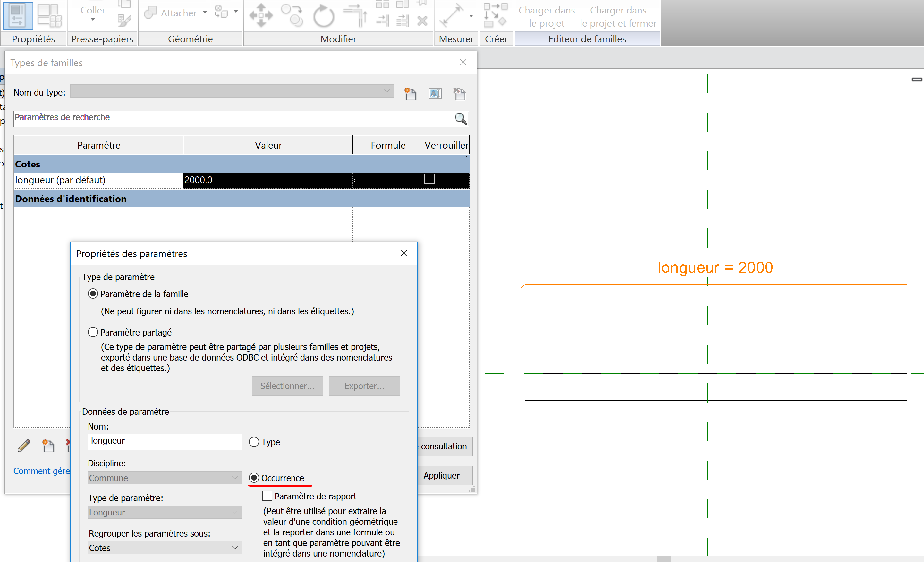Select the Type radio button
The image size is (924, 562).
tap(254, 442)
